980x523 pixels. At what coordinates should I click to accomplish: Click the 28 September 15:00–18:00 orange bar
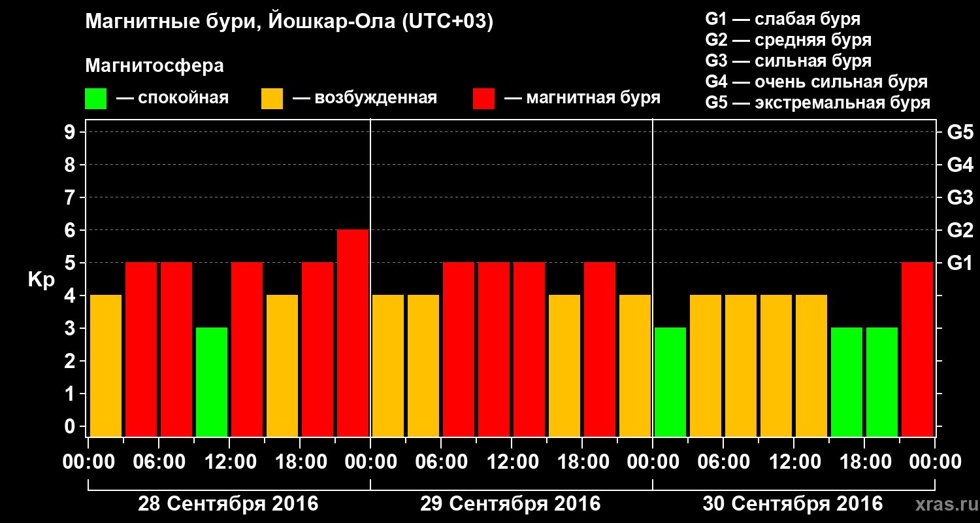click(282, 365)
